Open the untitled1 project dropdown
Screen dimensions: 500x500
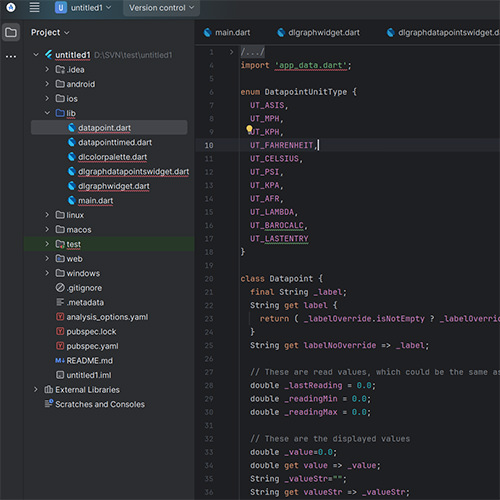click(x=83, y=8)
